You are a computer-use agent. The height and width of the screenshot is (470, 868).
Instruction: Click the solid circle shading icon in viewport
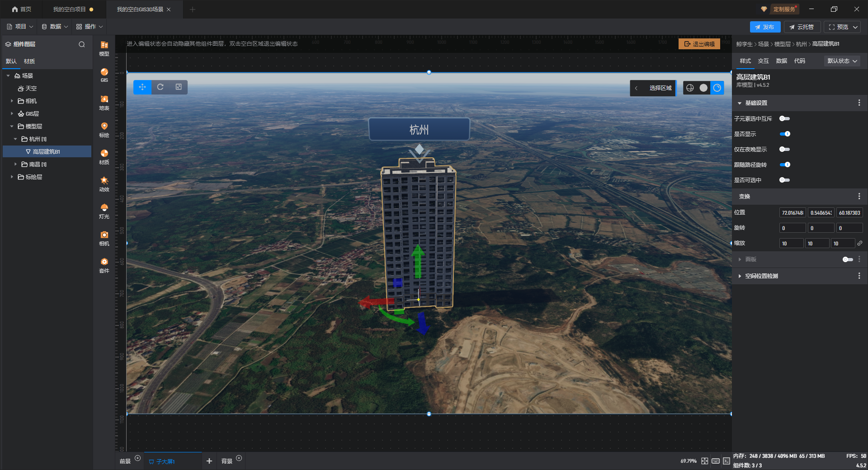[703, 88]
